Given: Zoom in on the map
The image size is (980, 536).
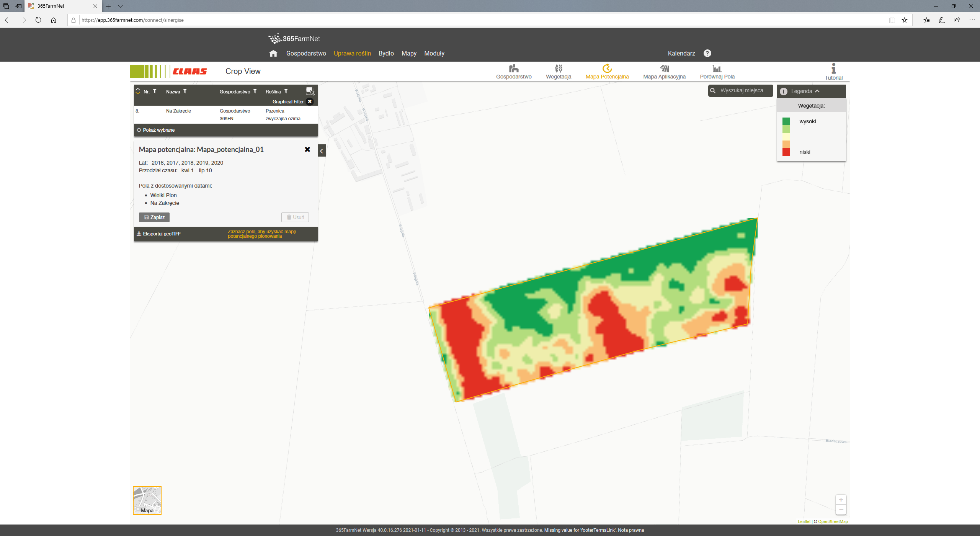Looking at the screenshot, I should click(841, 500).
